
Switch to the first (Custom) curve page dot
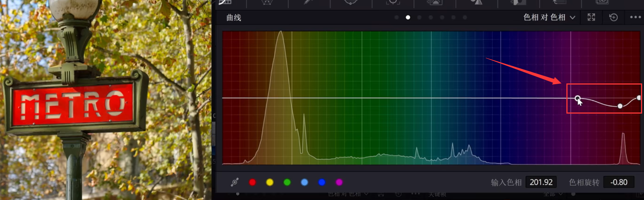click(397, 18)
